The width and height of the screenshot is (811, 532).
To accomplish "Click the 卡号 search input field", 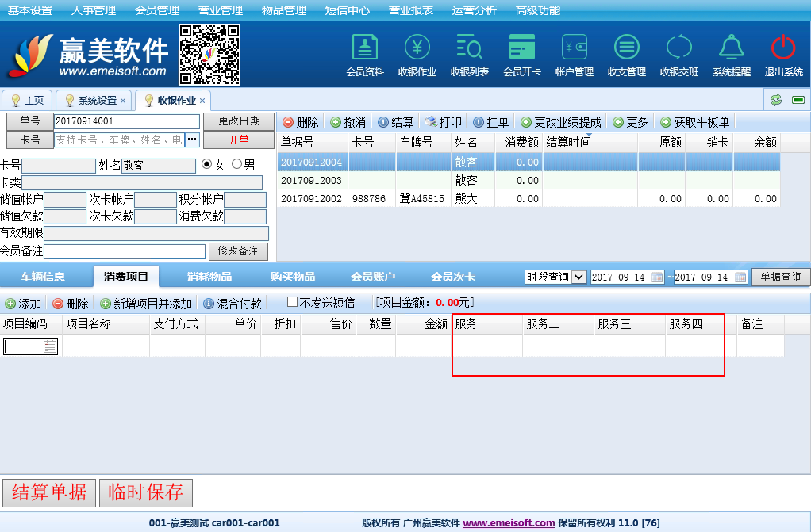I will coord(119,140).
